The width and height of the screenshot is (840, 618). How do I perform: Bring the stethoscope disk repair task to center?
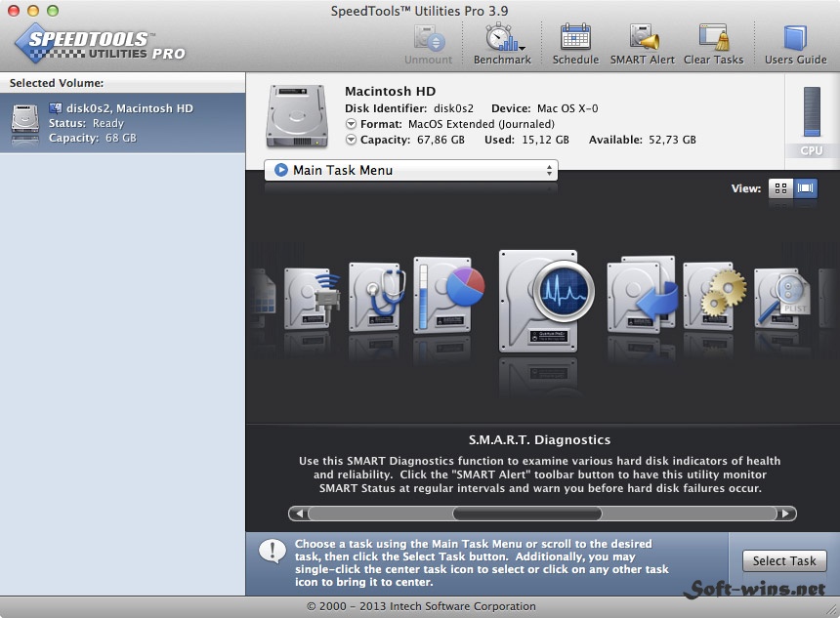pos(377,296)
